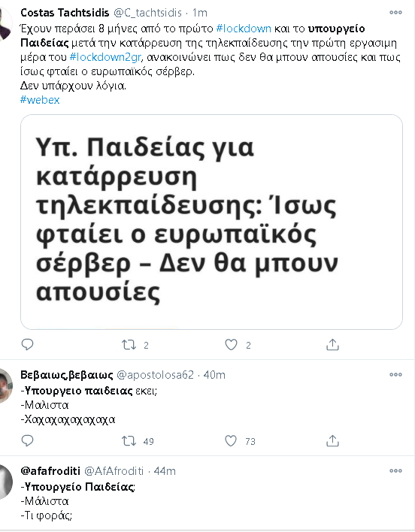415x532 pixels.
Task: Open the #lockdown2gr hashtag
Action: (x=105, y=57)
